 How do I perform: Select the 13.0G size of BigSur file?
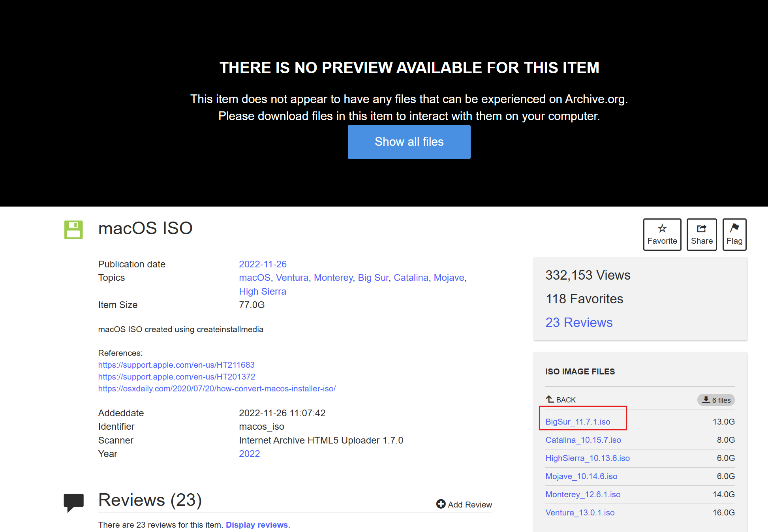[723, 422]
